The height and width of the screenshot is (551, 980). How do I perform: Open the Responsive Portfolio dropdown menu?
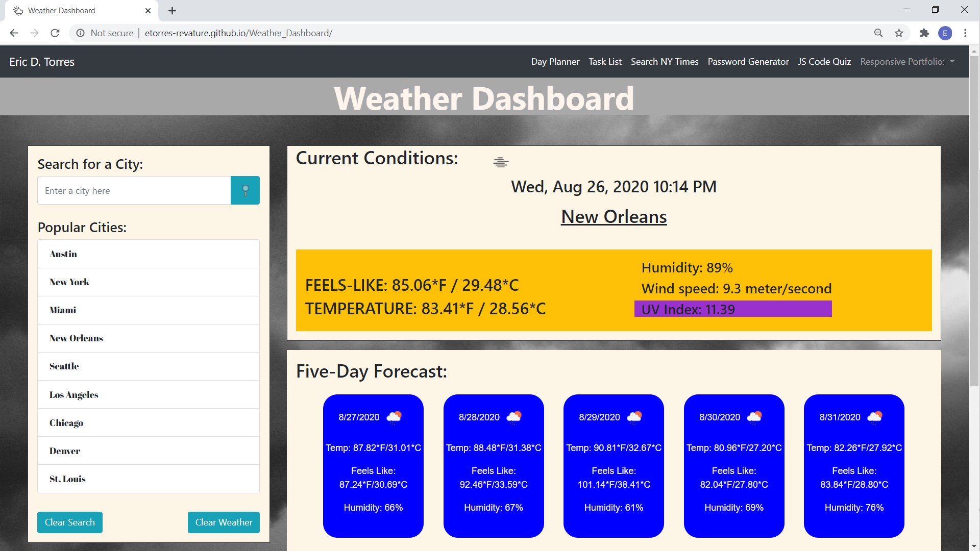(x=908, y=61)
